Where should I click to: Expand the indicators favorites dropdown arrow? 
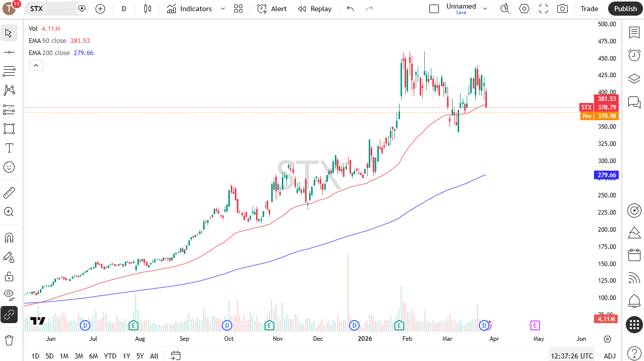coord(222,9)
